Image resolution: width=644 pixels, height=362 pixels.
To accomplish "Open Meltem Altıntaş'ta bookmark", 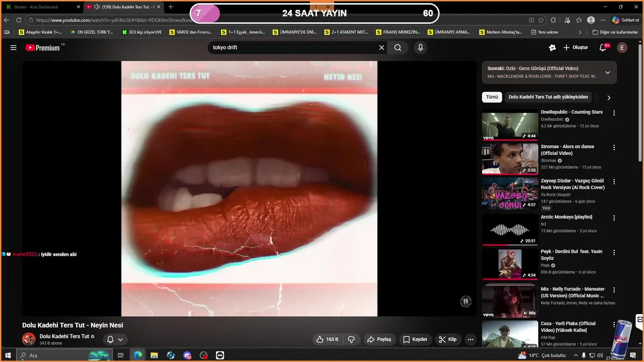I will tap(501, 32).
